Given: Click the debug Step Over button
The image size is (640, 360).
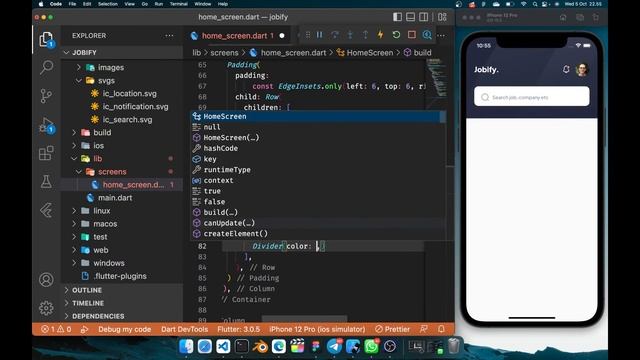Looking at the screenshot, I should click(x=335, y=35).
